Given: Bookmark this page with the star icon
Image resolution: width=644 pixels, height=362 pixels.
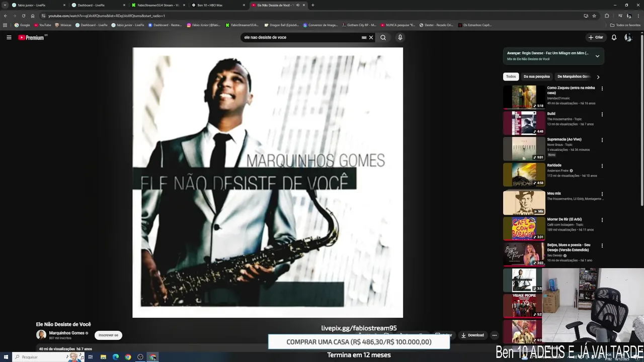Looking at the screenshot, I should (x=594, y=16).
